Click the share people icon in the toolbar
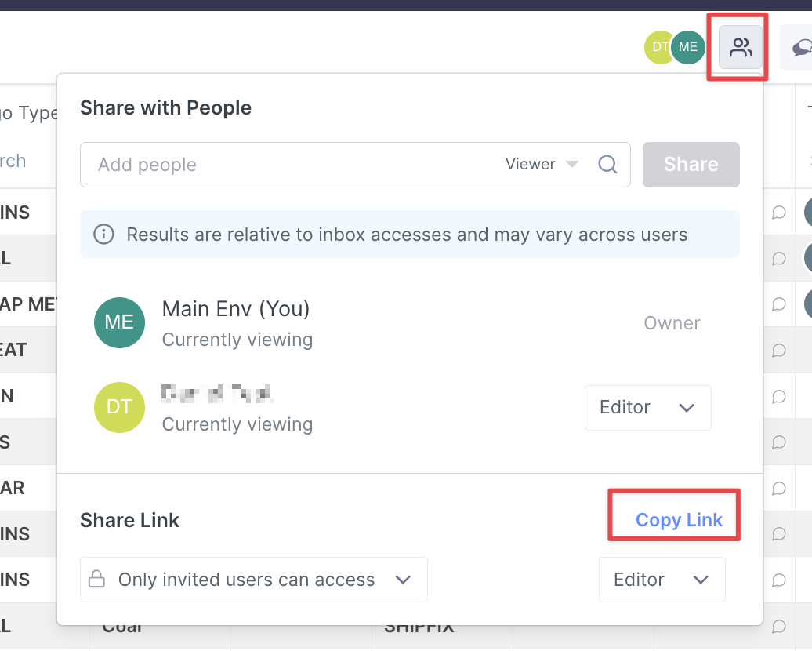The height and width of the screenshot is (651, 812). [740, 48]
